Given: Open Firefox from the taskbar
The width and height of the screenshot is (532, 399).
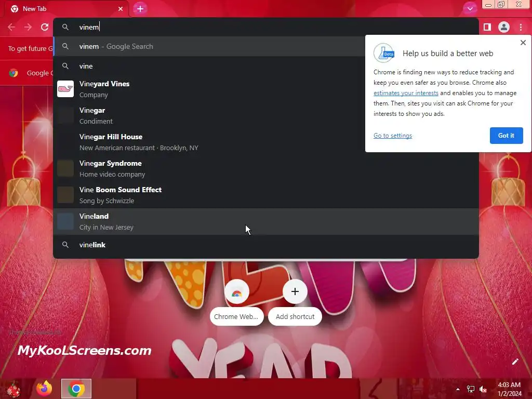Looking at the screenshot, I should pyautogui.click(x=44, y=389).
